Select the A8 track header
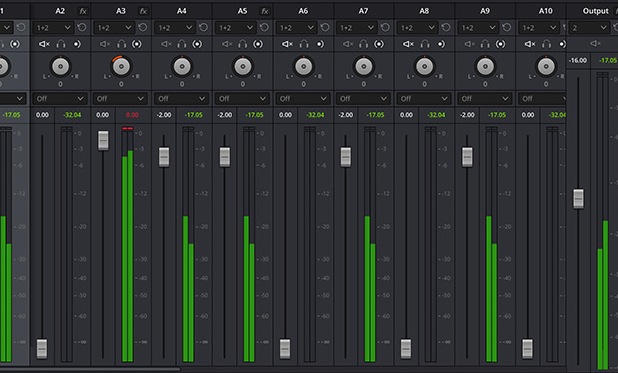618x373 pixels. (424, 11)
